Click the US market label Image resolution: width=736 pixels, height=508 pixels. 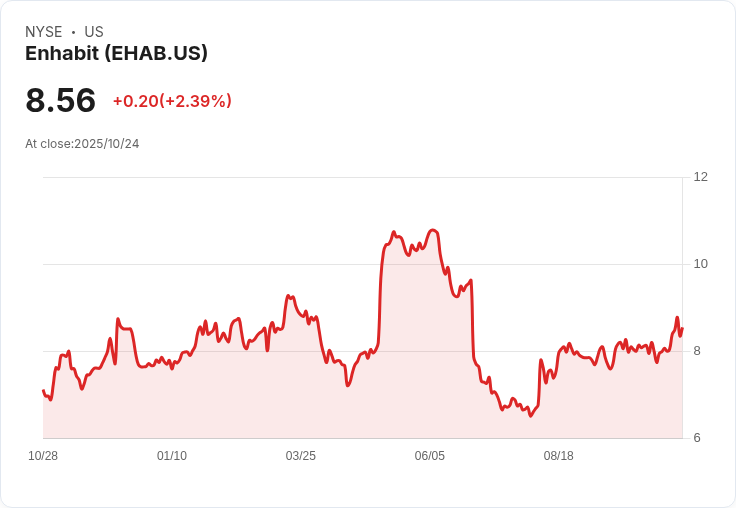tap(94, 32)
